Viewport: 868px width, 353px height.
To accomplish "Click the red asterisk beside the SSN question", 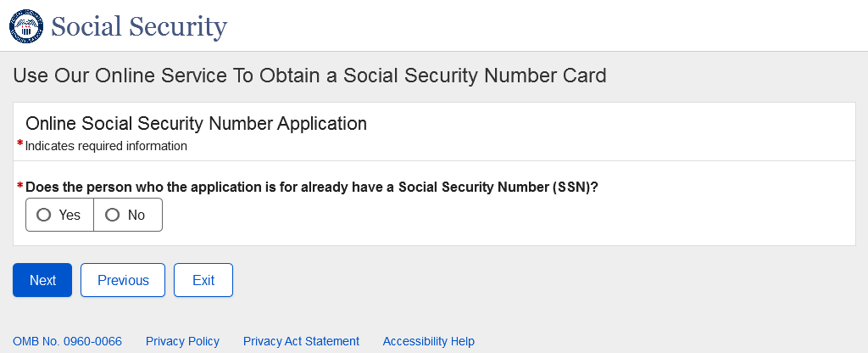I will coord(20,186).
